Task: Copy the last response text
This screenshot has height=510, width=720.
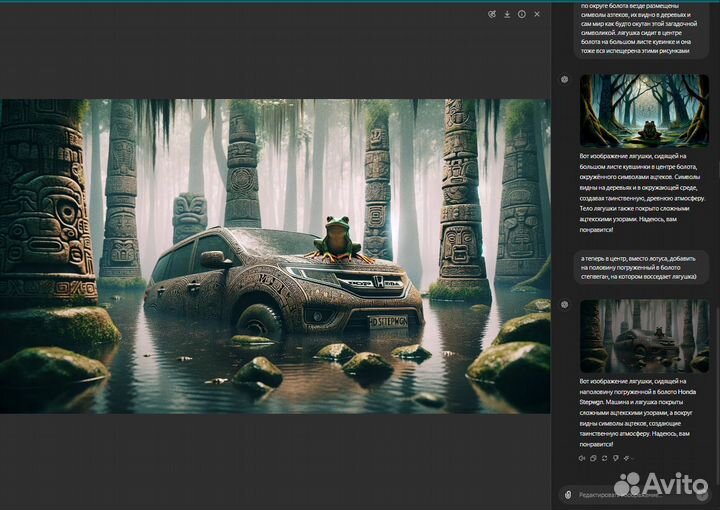Action: [593, 457]
